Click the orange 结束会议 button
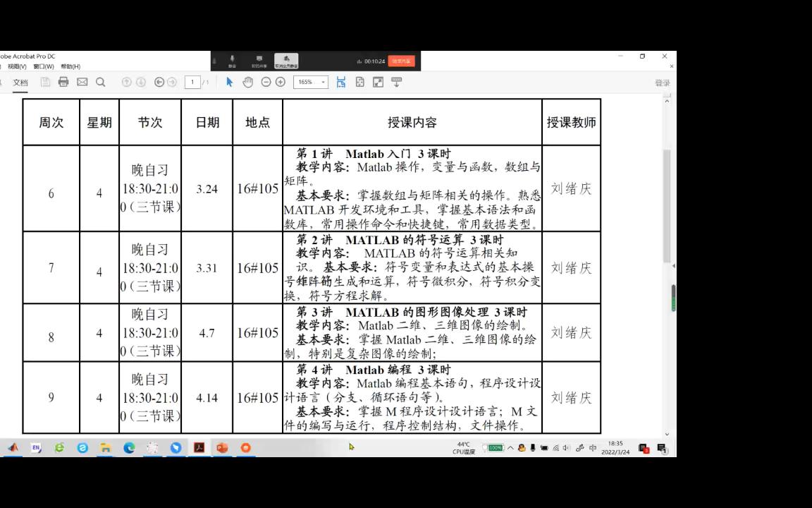The width and height of the screenshot is (812, 508). [x=401, y=61]
